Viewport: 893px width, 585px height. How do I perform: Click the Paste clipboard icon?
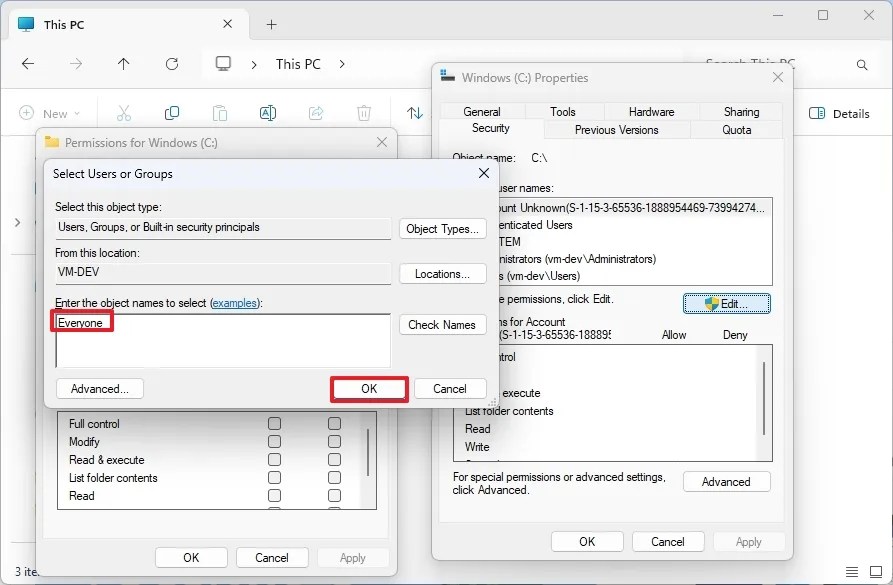tap(220, 113)
